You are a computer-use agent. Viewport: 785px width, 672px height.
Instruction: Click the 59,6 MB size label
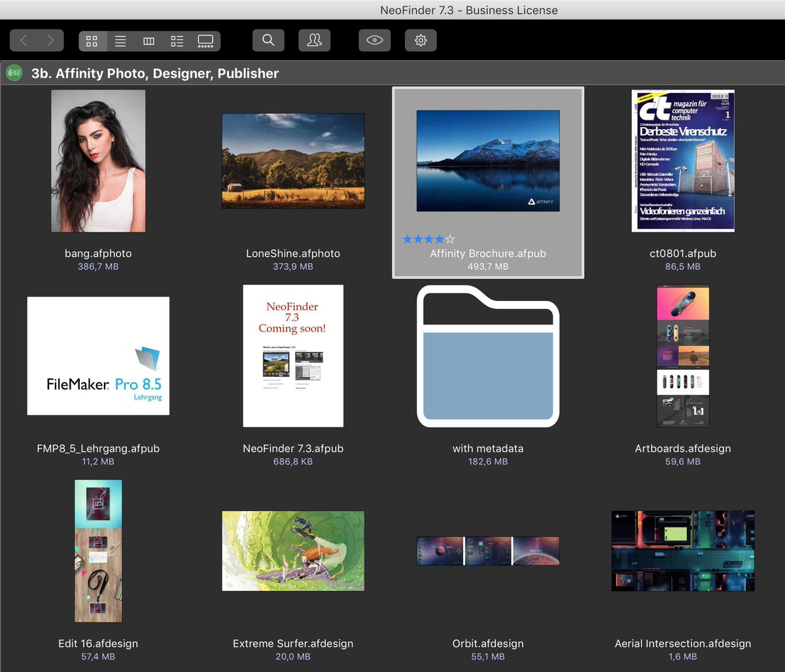pyautogui.click(x=683, y=461)
